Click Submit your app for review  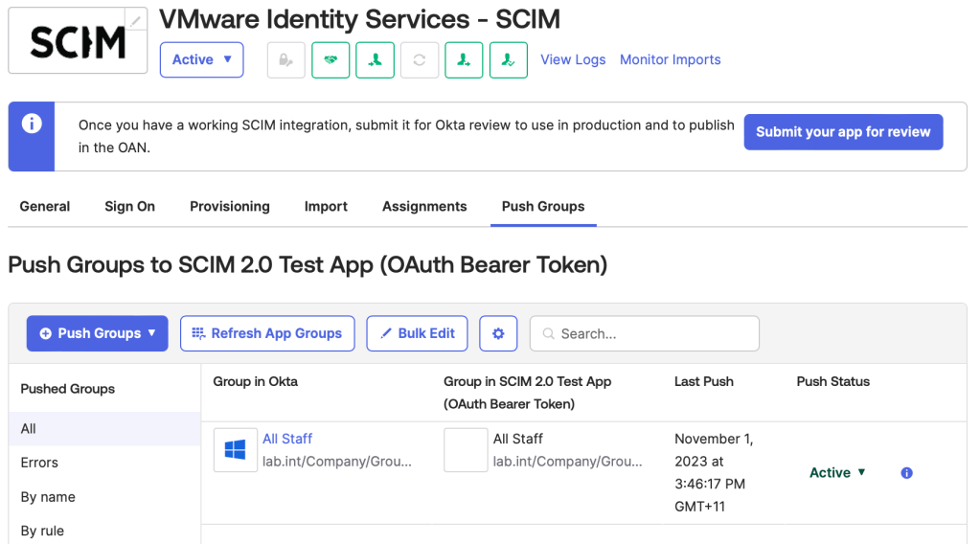click(x=843, y=132)
